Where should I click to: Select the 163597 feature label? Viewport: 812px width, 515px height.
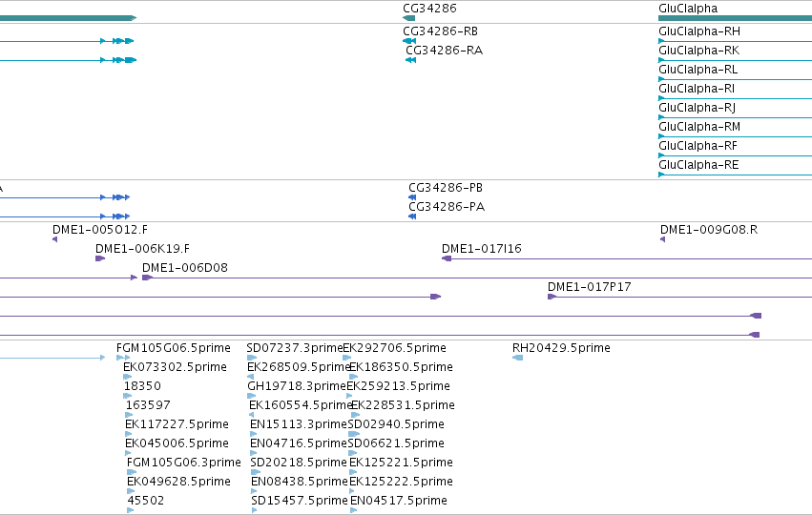pyautogui.click(x=148, y=405)
